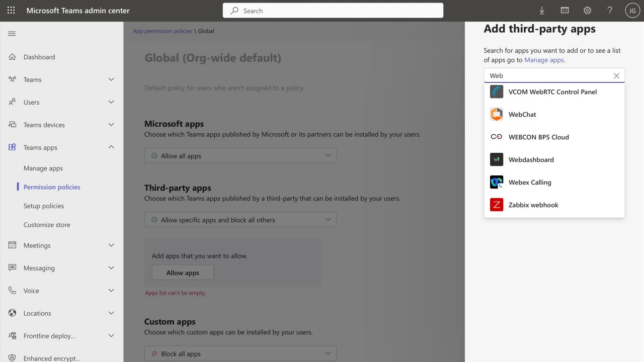Click the help question mark icon
Viewport: 644px width, 362px height.
pyautogui.click(x=610, y=11)
